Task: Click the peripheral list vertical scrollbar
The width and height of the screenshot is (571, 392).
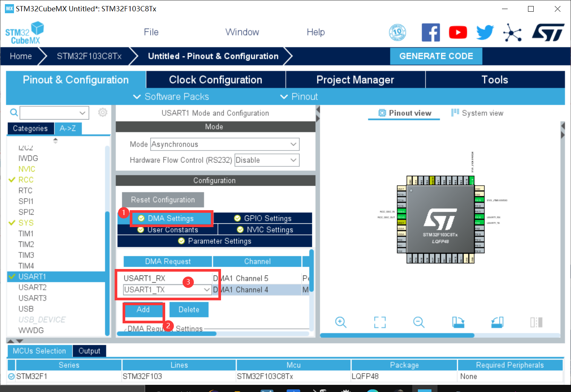Action: pyautogui.click(x=107, y=274)
